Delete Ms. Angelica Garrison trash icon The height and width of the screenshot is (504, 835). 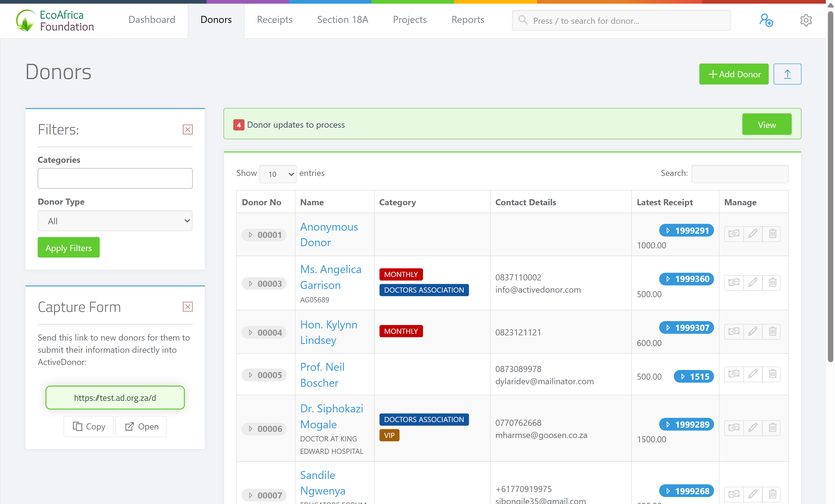pyautogui.click(x=772, y=283)
